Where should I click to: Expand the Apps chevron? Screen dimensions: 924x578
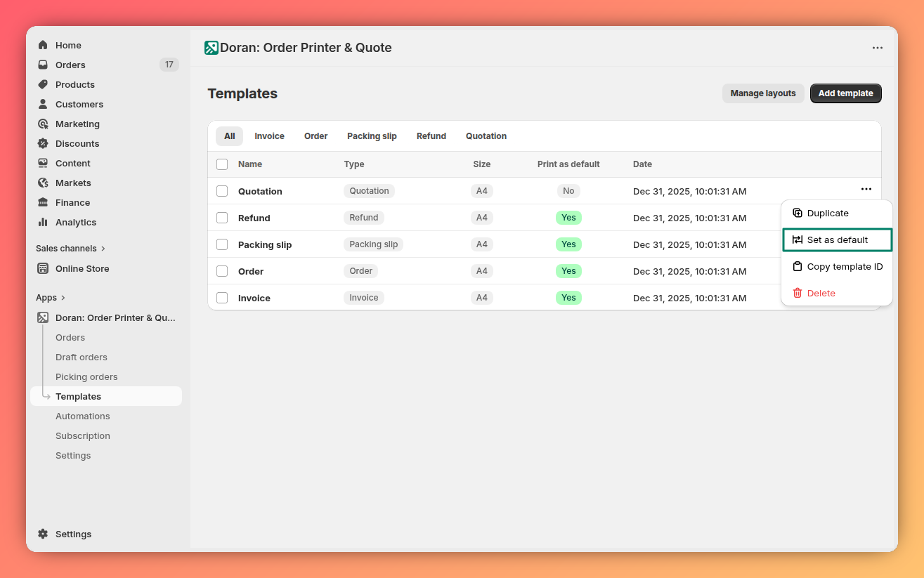[63, 298]
